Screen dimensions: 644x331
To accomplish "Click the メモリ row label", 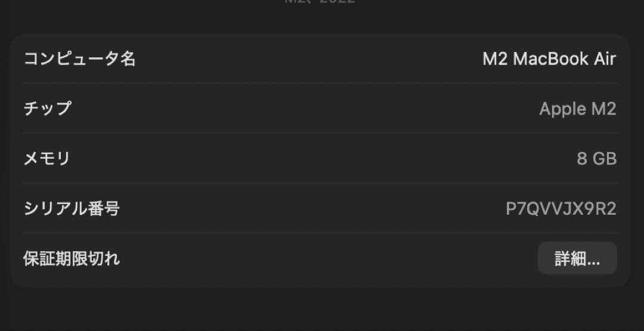I will point(47,159).
